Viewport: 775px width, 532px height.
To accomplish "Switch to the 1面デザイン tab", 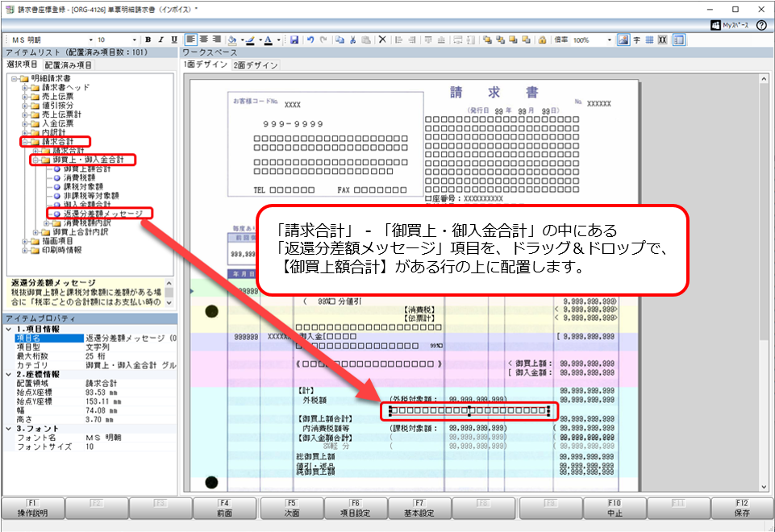I will [206, 64].
